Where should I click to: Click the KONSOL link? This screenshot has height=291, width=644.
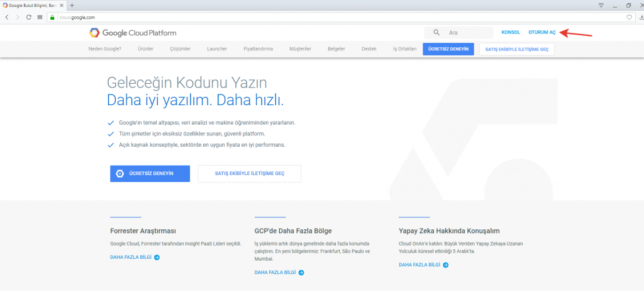(x=511, y=33)
